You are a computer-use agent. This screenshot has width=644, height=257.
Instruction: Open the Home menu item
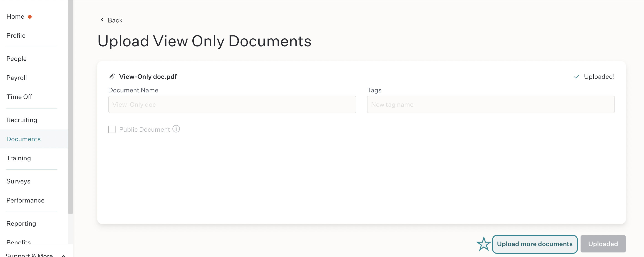pos(15,17)
